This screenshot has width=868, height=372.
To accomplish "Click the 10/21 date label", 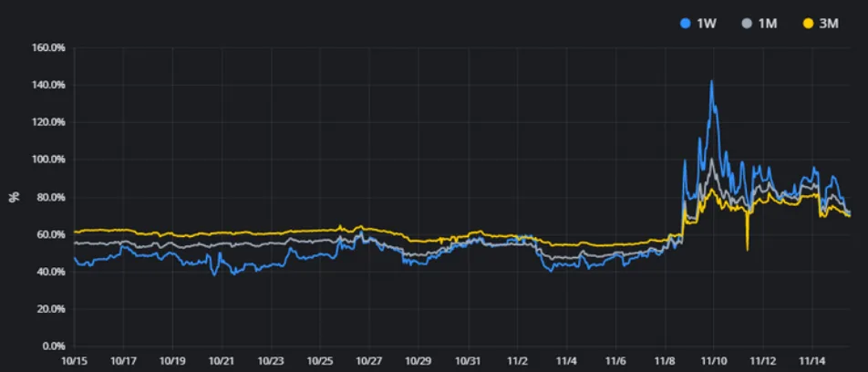I will click(x=222, y=360).
